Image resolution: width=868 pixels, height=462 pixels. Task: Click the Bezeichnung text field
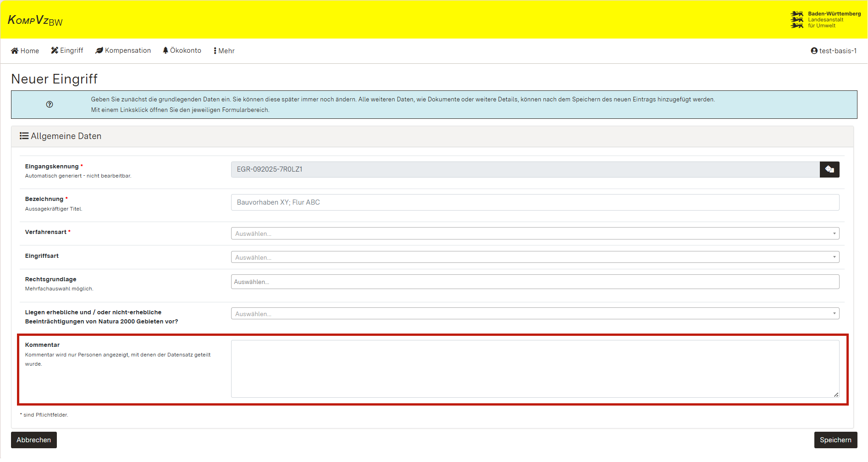click(535, 202)
